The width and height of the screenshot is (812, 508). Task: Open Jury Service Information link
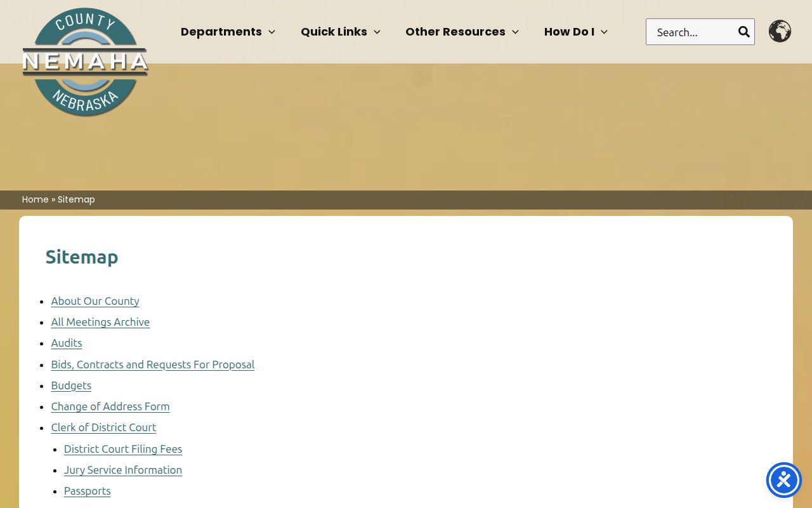[x=123, y=470]
